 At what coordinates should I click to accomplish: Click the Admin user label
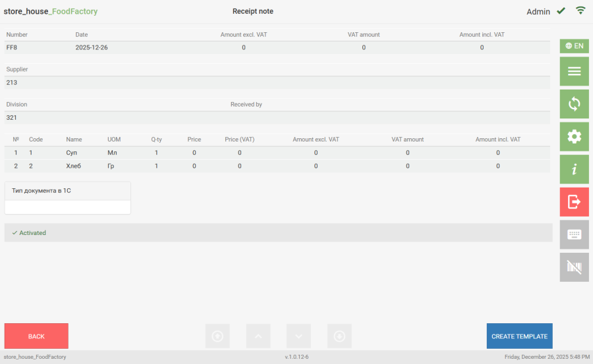pyautogui.click(x=538, y=12)
